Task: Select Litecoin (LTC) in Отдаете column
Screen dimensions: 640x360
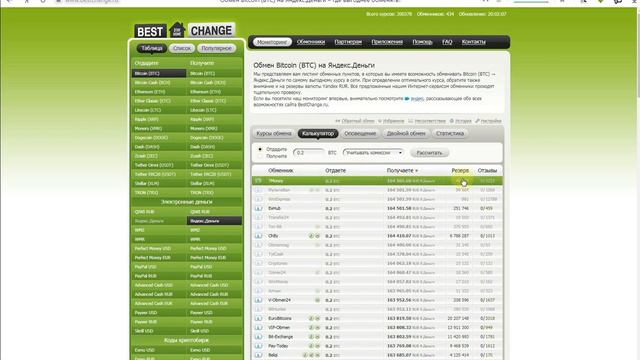Action: pyautogui.click(x=159, y=110)
